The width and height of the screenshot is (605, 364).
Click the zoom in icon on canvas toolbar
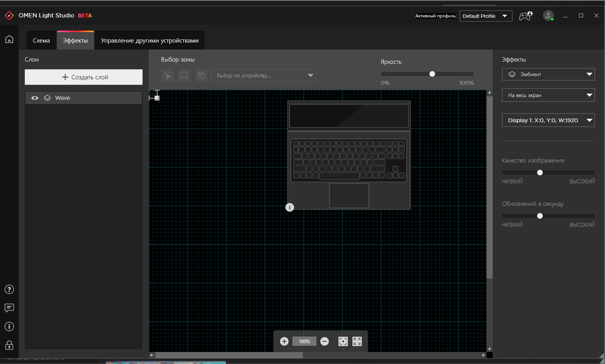click(284, 341)
